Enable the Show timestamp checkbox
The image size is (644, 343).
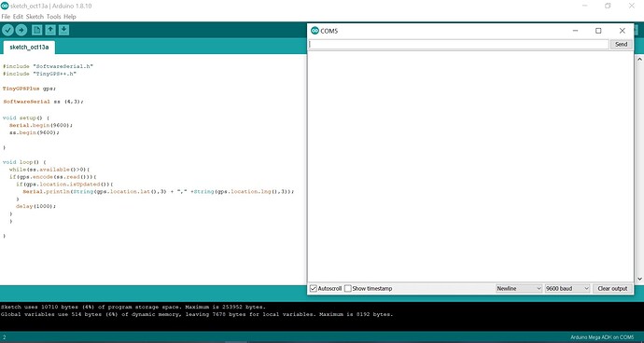click(x=348, y=288)
